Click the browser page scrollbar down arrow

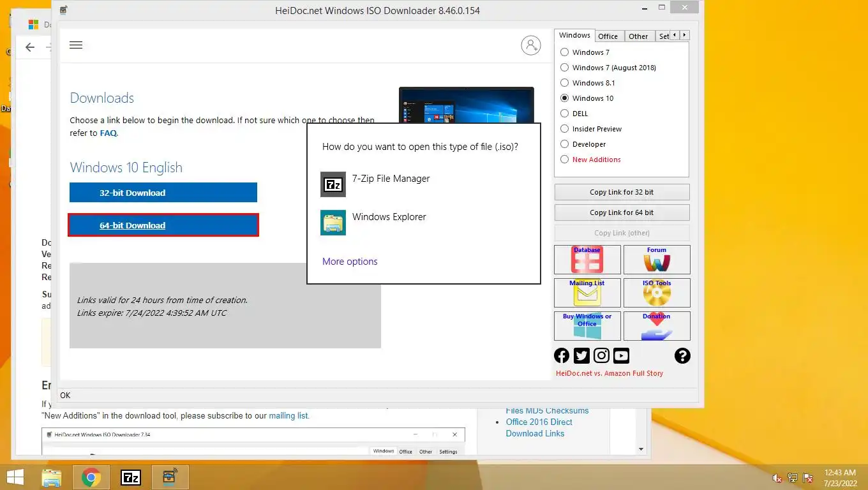pos(641,449)
